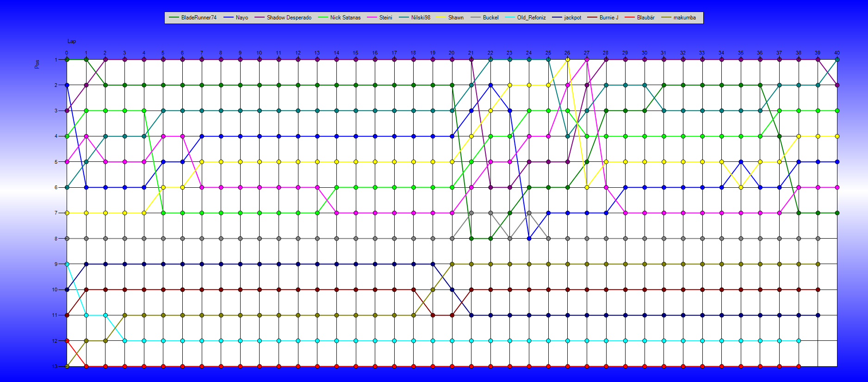Click position label 1 on the axis
The image size is (868, 382).
[56, 60]
